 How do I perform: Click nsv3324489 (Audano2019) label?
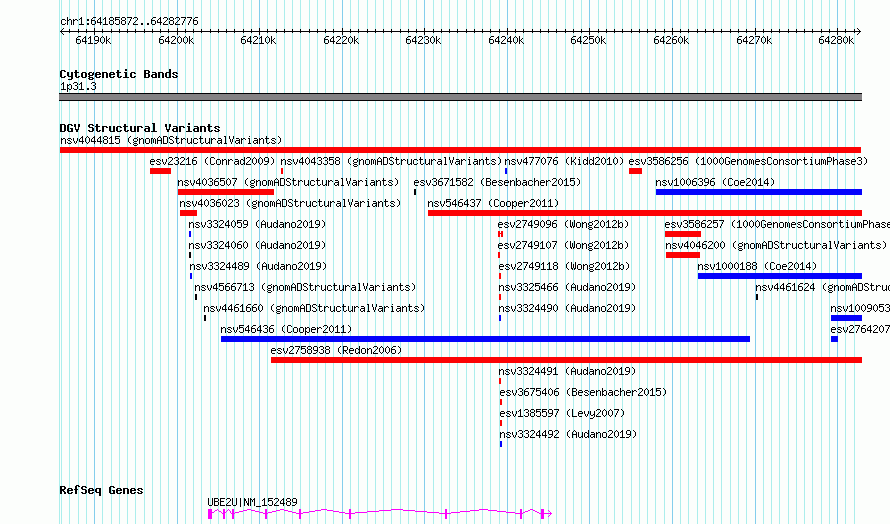[258, 266]
